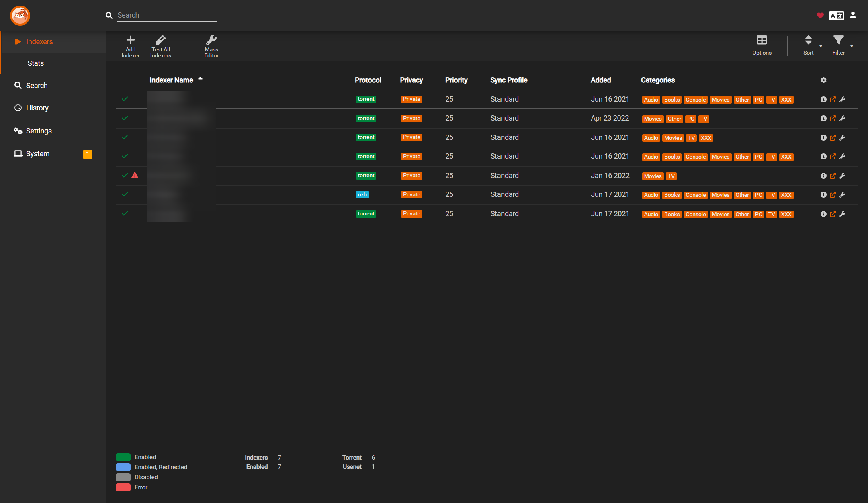Open the wrench settings for the nzb indexer
868x503 pixels.
(843, 194)
